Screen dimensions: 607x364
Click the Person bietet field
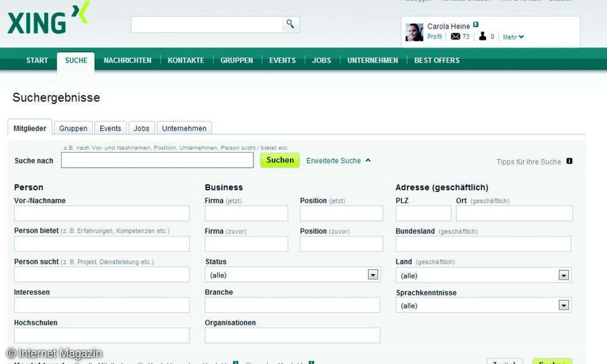102,244
